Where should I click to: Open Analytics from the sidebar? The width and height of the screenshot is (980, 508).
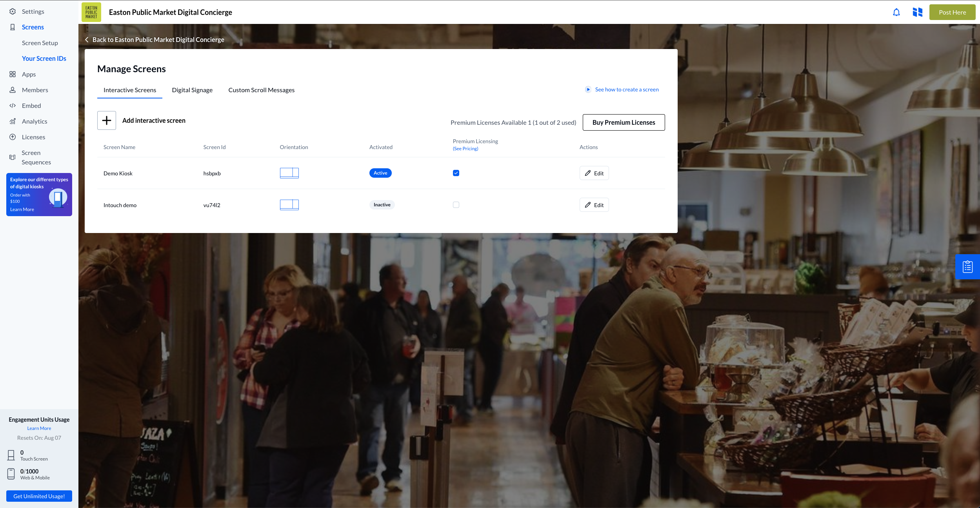35,121
